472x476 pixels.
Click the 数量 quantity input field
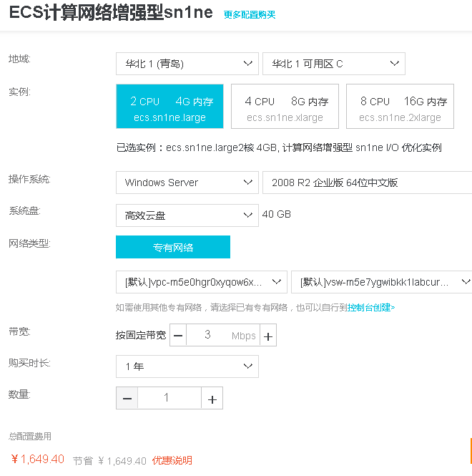point(169,398)
